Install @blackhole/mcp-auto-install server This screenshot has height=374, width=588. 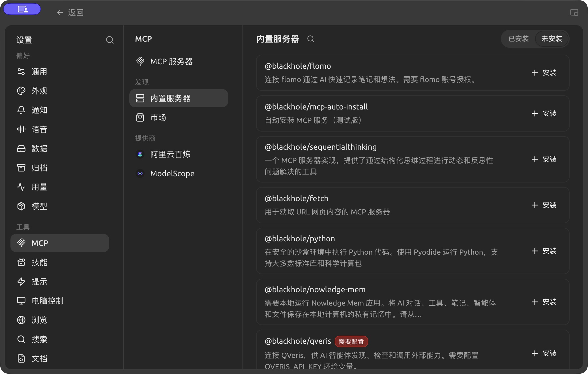(x=544, y=113)
